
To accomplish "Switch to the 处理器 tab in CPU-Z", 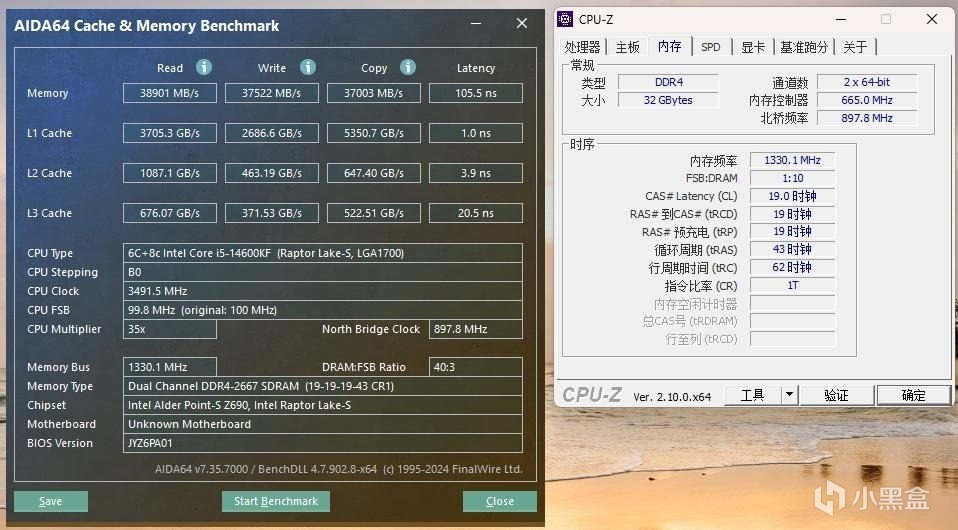I will (582, 47).
